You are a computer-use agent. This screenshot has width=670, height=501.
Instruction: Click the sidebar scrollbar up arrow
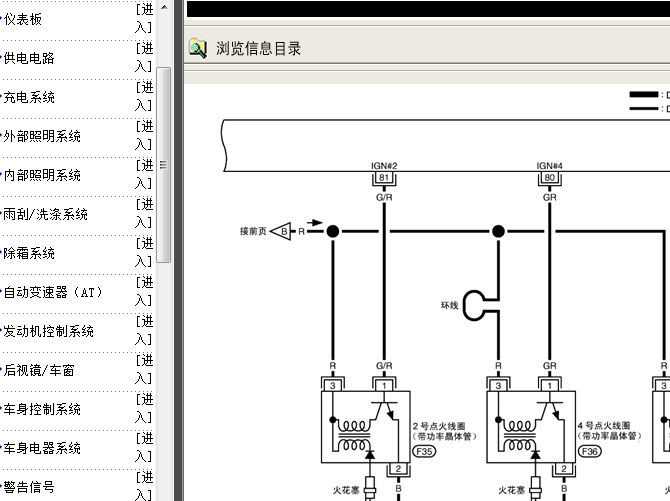(164, 7)
